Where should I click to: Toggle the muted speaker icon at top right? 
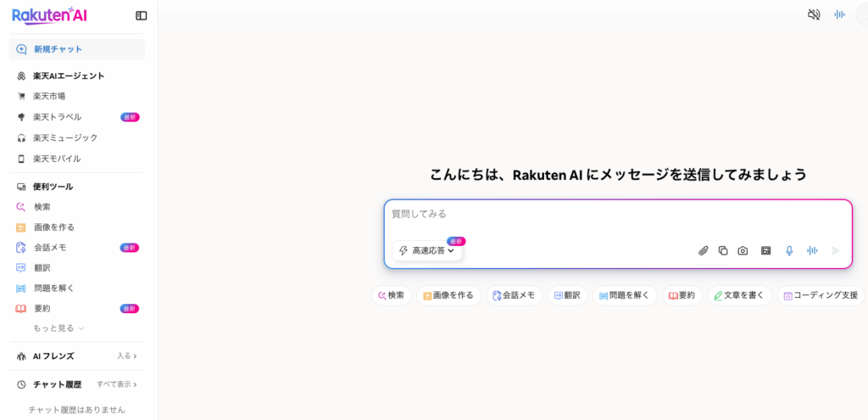(814, 14)
